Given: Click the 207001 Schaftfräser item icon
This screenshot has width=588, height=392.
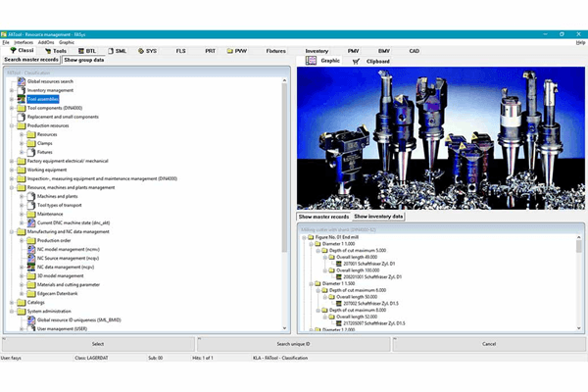Looking at the screenshot, I should [x=339, y=264].
